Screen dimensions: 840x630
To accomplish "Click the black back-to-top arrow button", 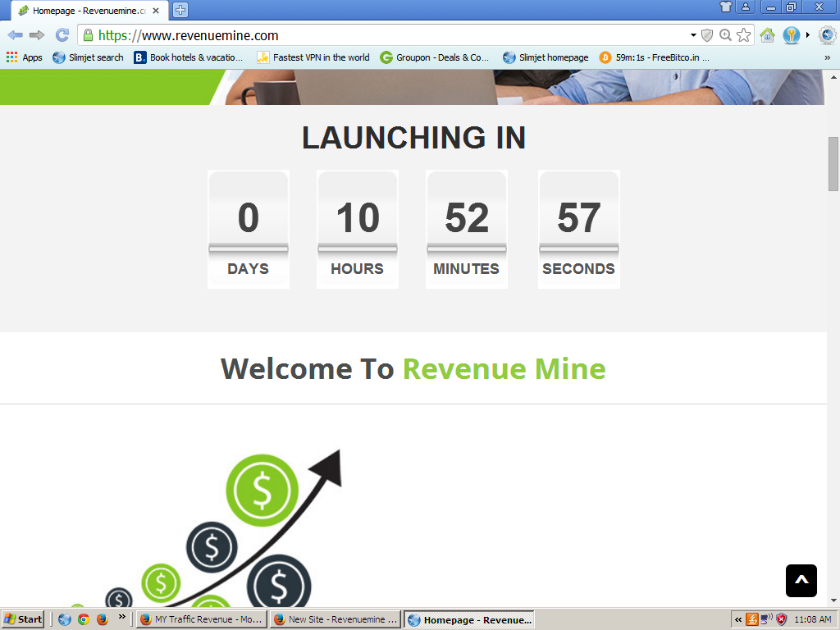I will 801,580.
